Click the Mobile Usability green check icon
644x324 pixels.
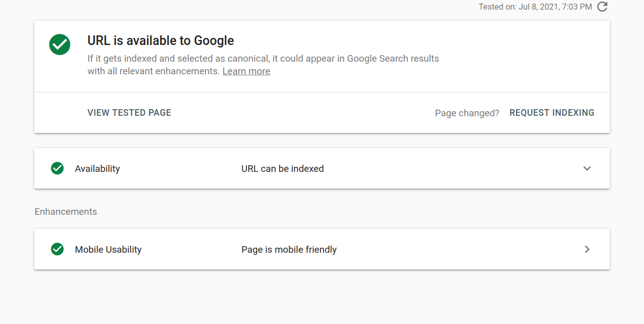click(x=58, y=249)
